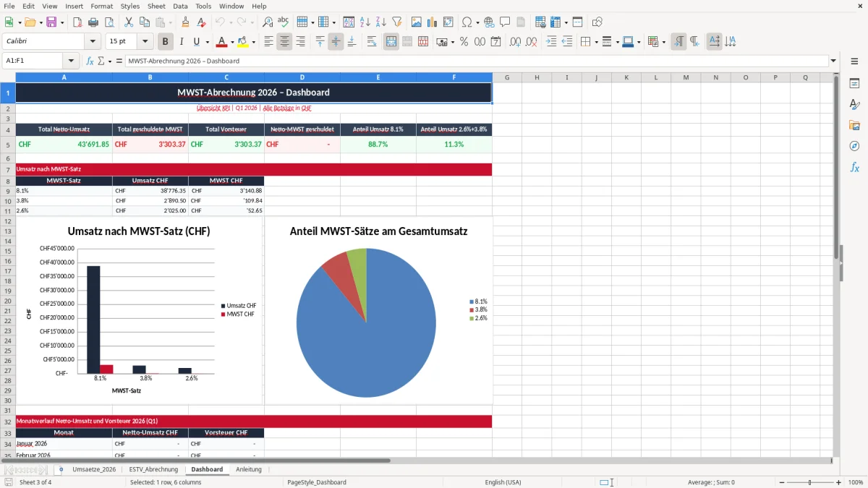Copy selection with the Copy icon
This screenshot has width=868, height=488.
coord(144,22)
